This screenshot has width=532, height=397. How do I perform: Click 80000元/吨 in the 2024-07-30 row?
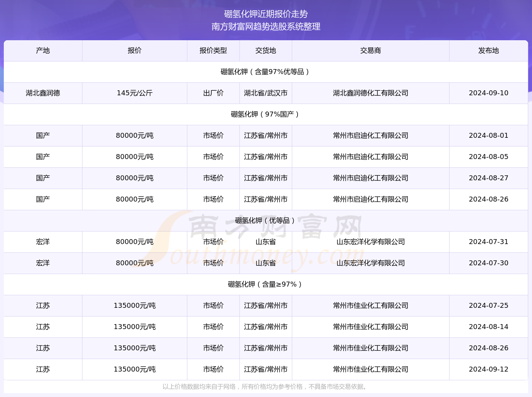(135, 263)
